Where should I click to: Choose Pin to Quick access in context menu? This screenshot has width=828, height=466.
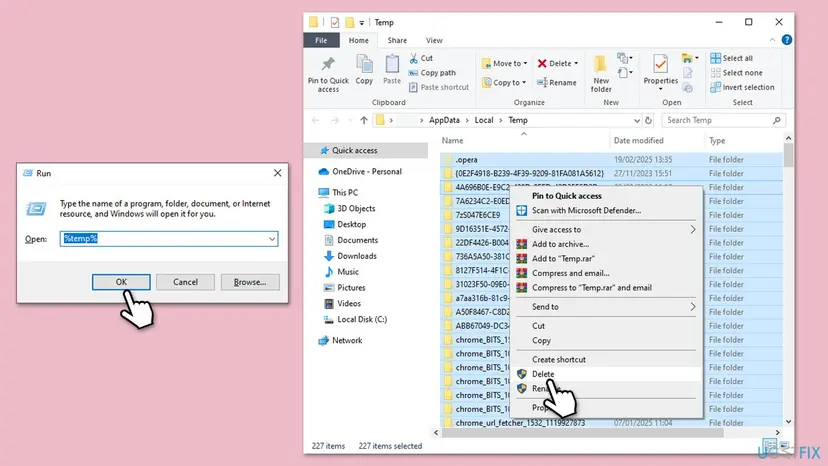pos(567,196)
